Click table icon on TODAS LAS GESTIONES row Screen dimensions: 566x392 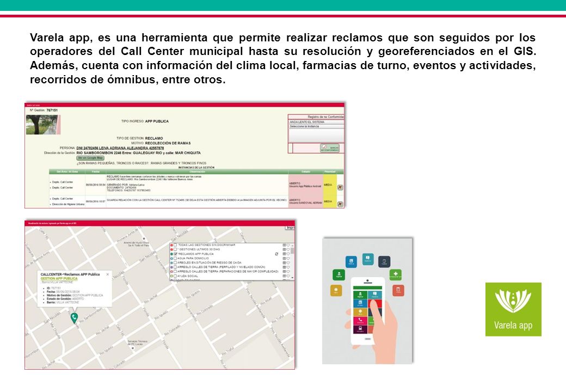[284, 245]
